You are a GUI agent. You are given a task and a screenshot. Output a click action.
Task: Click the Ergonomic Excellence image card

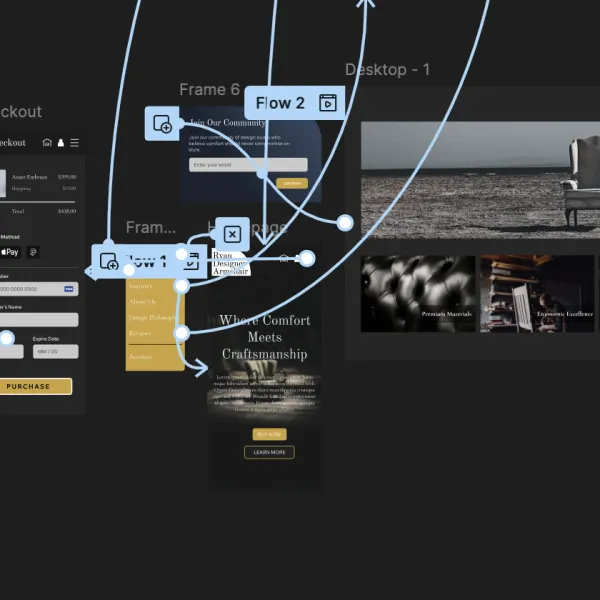tap(537, 293)
